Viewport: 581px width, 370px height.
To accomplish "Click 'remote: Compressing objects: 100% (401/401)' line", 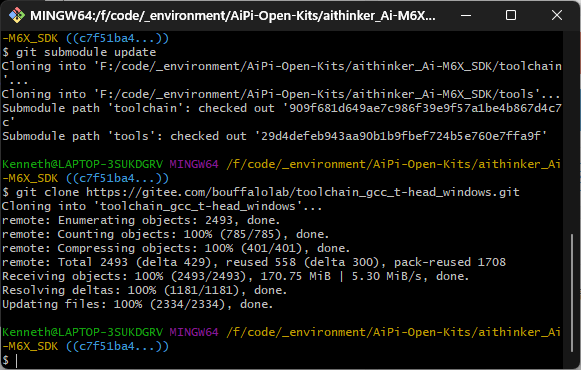I will click(x=176, y=248).
